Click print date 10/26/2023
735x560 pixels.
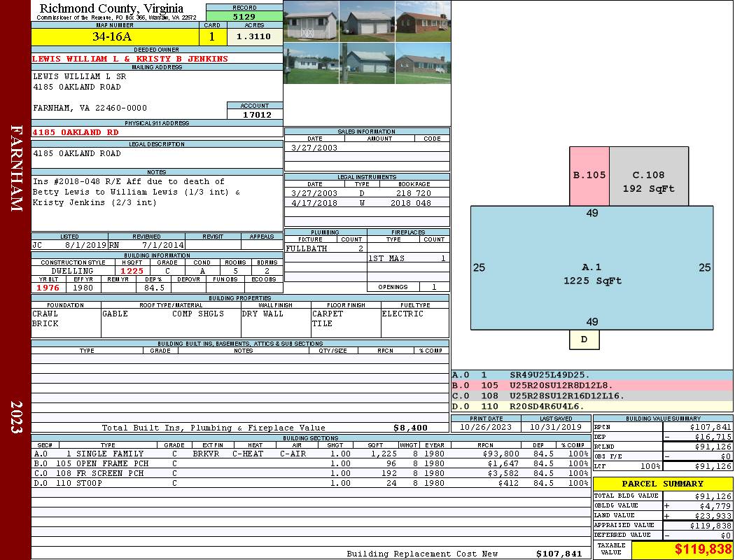486,428
